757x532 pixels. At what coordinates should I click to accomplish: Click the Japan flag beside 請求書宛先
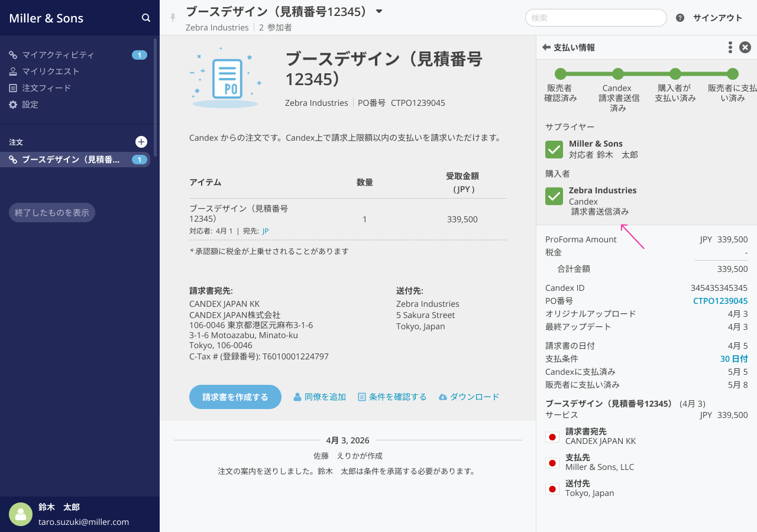click(552, 437)
